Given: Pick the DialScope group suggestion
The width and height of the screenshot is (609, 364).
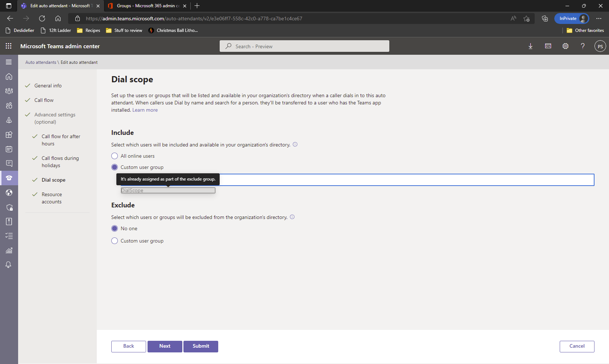Looking at the screenshot, I should pyautogui.click(x=168, y=190).
